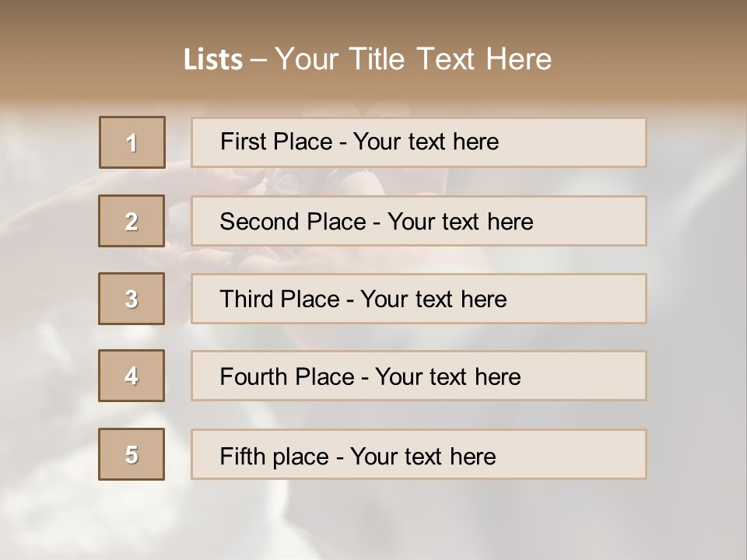The height and width of the screenshot is (560, 747).
Task: Place cursor on "Third Place" words
Action: pyautogui.click(x=279, y=299)
